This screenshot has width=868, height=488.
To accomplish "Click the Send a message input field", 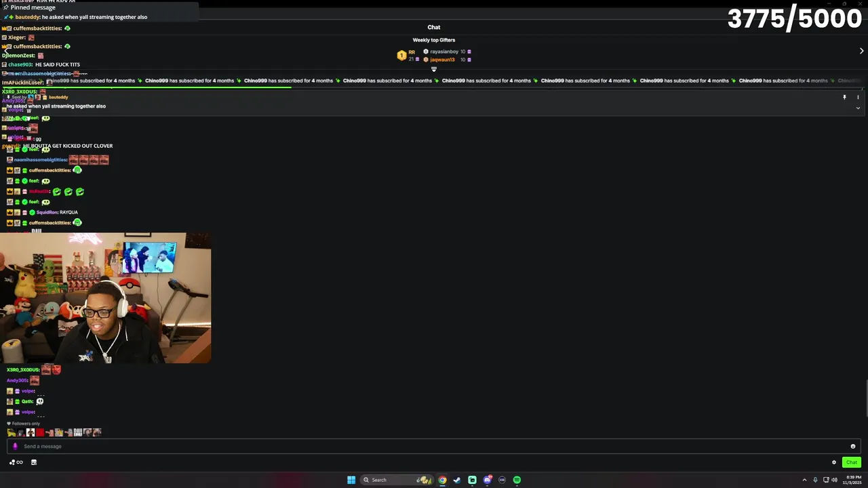I will click(434, 446).
